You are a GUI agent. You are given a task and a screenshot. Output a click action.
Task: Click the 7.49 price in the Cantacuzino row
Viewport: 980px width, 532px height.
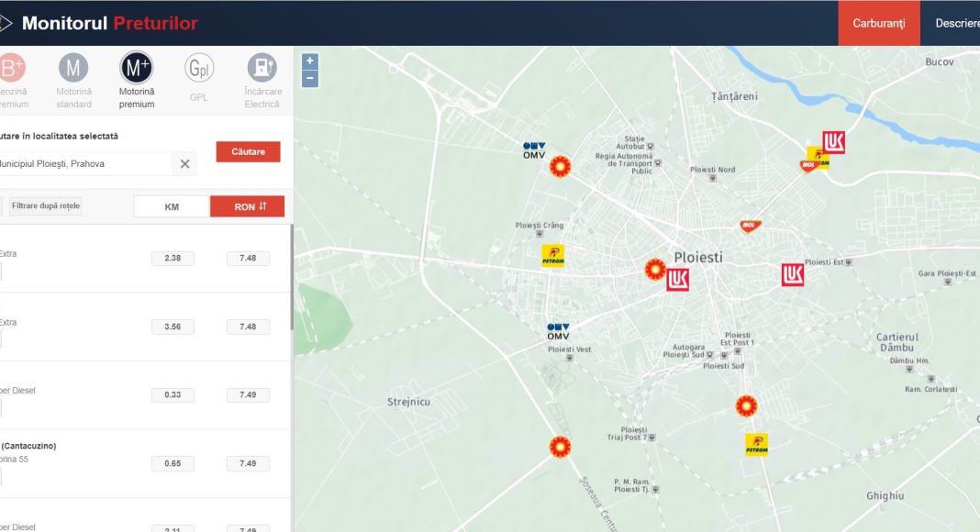click(248, 463)
